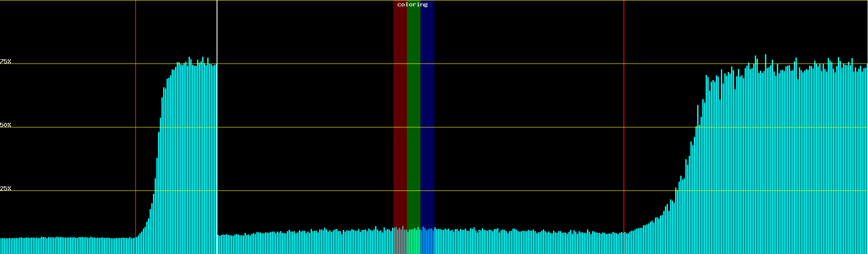Click the "coloring" label at top
The image size is (868, 254).
tap(412, 5)
